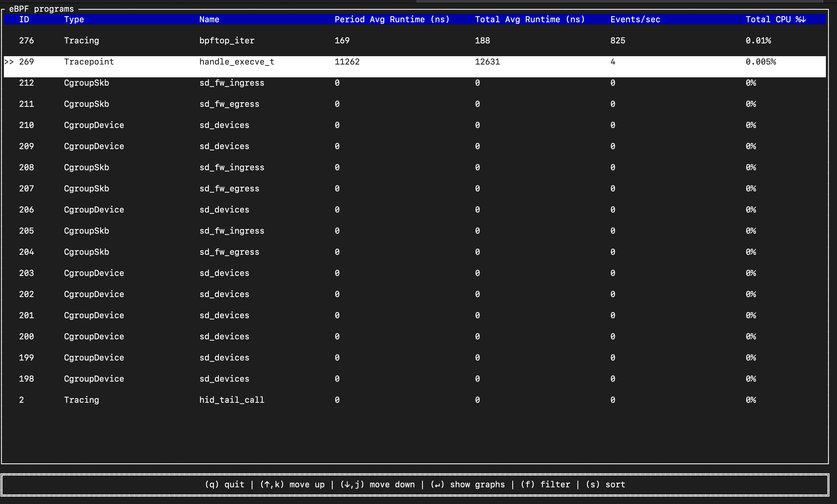This screenshot has height=504, width=837.
Task: Click the (s) sort option
Action: 605,484
